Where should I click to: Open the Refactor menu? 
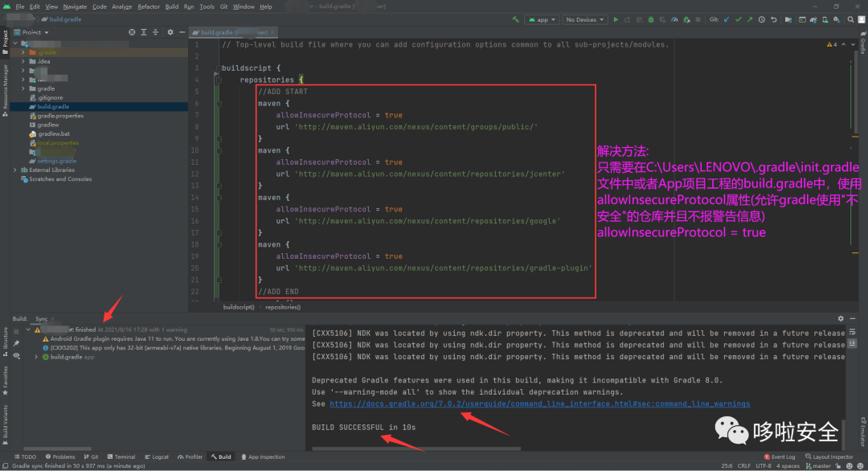(149, 6)
